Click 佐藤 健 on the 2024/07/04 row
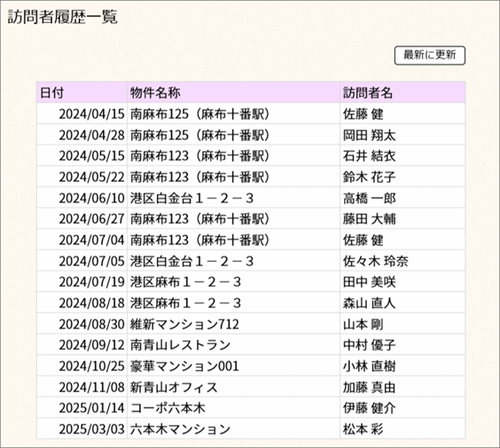The image size is (500, 448). coord(363,240)
